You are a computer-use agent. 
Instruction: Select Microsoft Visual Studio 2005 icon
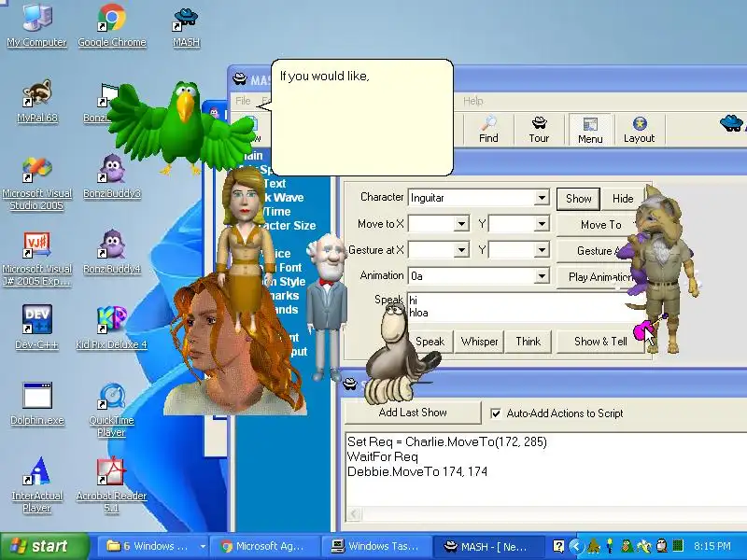click(x=36, y=183)
